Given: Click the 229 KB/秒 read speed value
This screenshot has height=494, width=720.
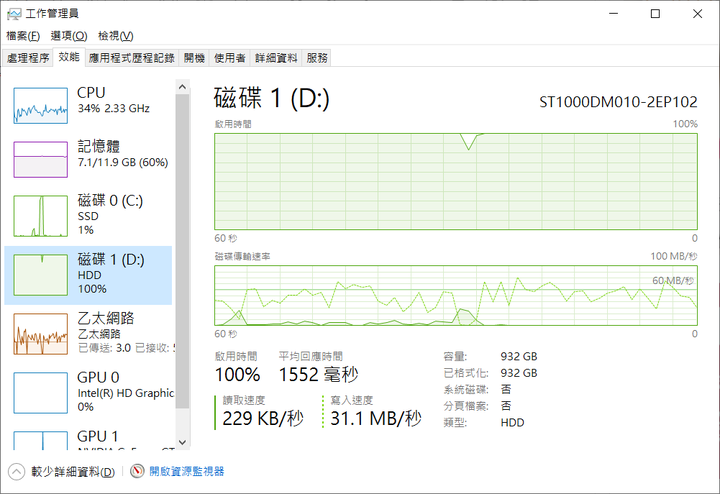Looking at the screenshot, I should pos(263,419).
